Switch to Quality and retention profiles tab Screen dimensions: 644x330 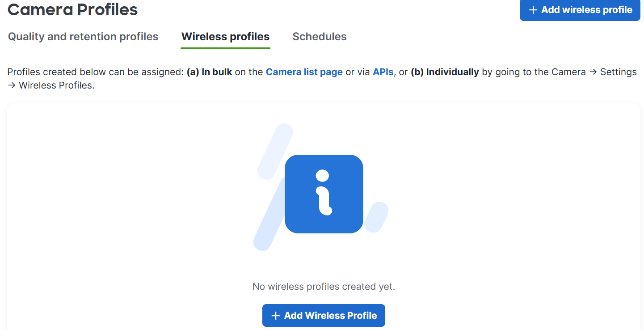pyautogui.click(x=83, y=37)
